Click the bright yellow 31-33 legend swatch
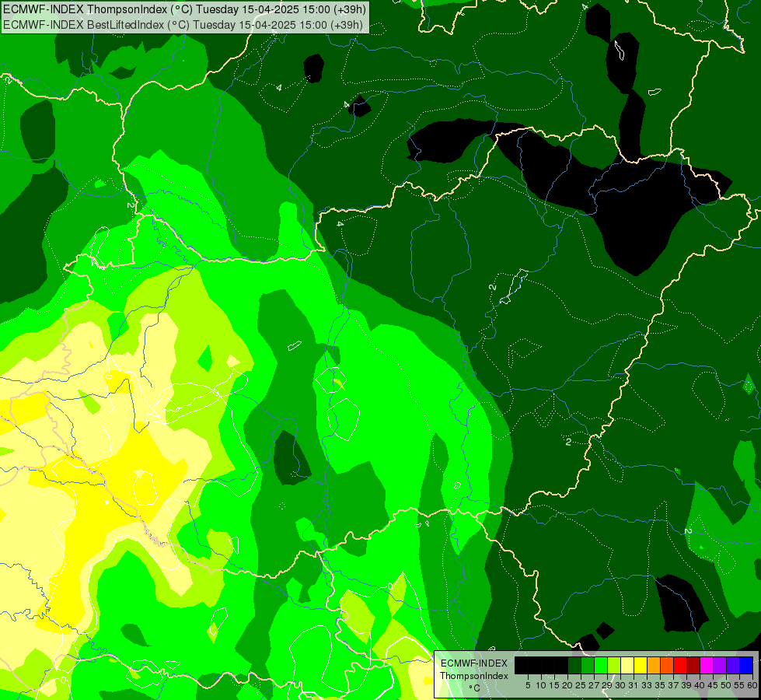The height and width of the screenshot is (700, 761). click(641, 666)
